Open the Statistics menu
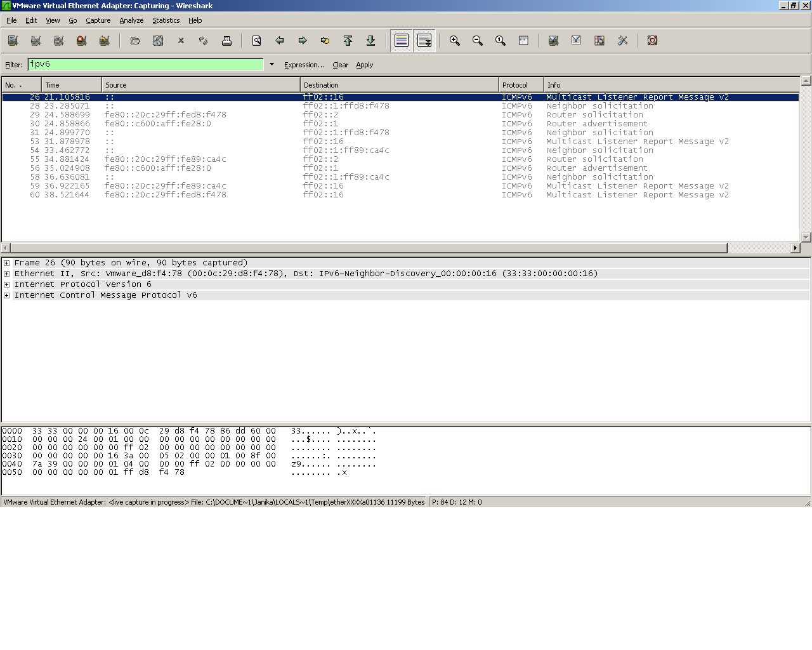Screen dimensions: 812x650 coord(166,20)
